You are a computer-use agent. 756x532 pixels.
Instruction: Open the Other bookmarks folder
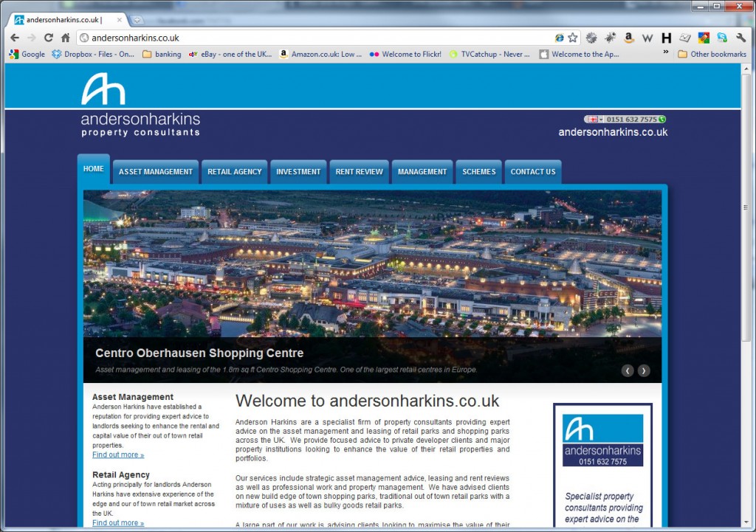(712, 54)
